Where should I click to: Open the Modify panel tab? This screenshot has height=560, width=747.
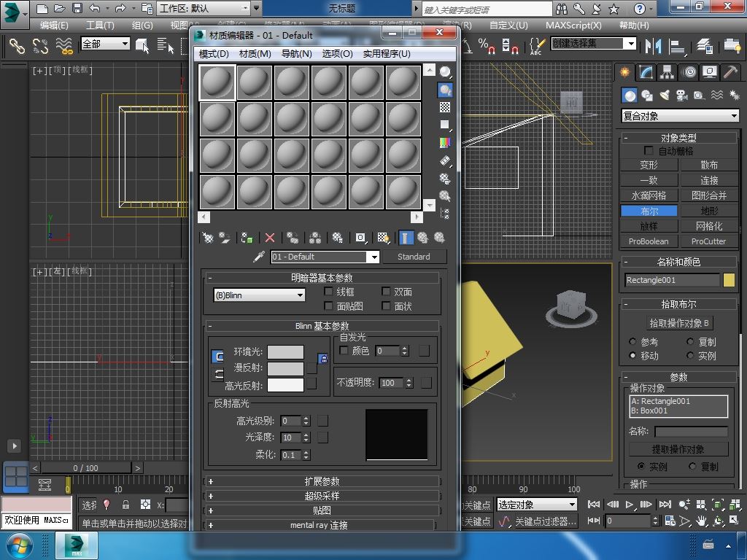[646, 72]
